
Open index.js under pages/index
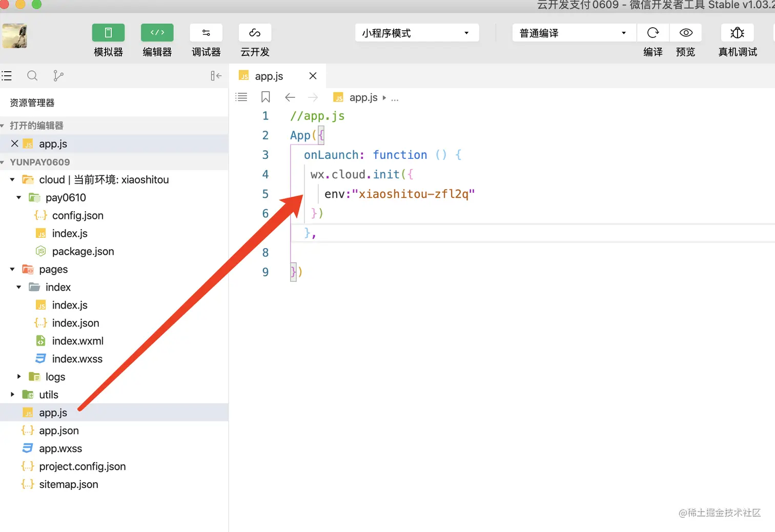(x=70, y=305)
